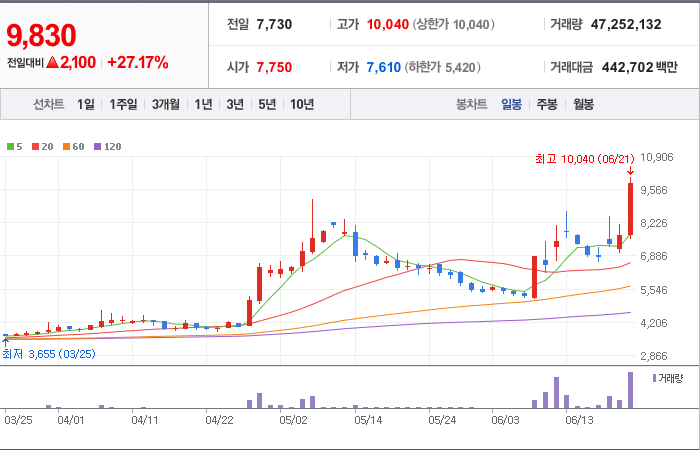Click the 06/13 date axis label
This screenshot has height=450, width=700.
(x=579, y=421)
